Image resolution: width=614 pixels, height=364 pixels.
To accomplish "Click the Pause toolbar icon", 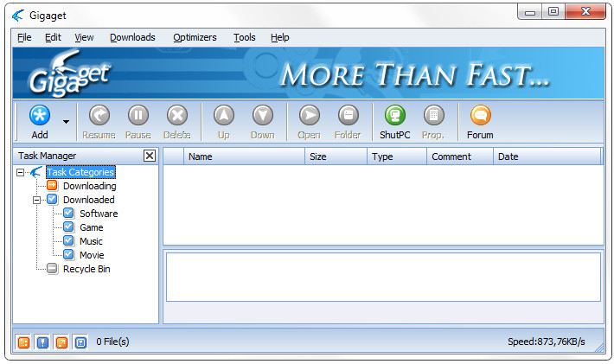I will (x=138, y=116).
